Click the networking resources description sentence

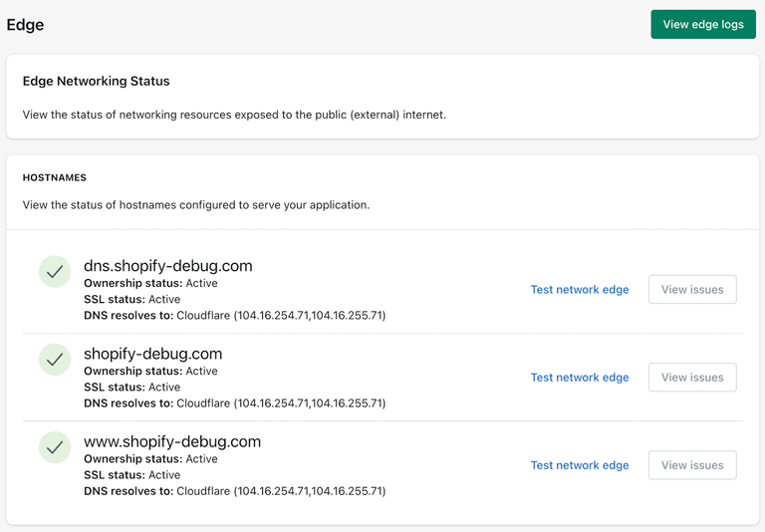(234, 115)
